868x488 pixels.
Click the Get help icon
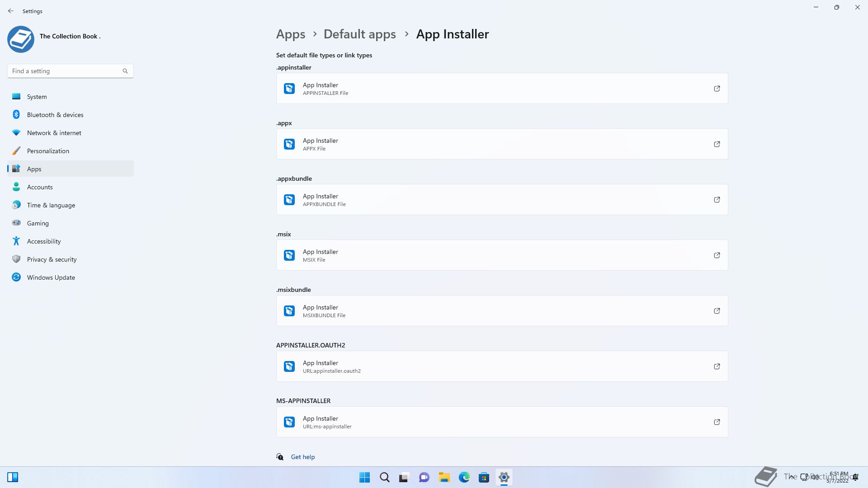[280, 457]
